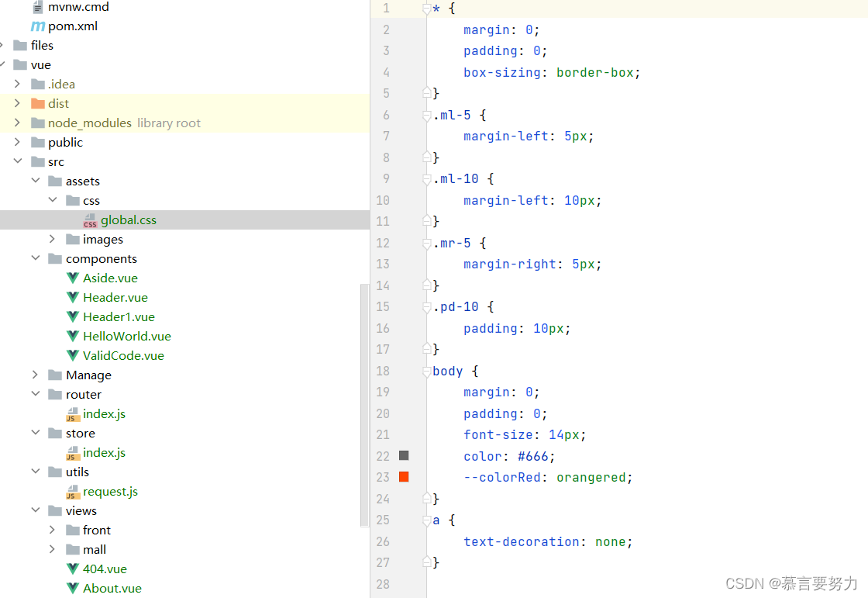Screen dimensions: 868x598
Task: Click the pom.xml Maven file icon
Action: tap(38, 26)
